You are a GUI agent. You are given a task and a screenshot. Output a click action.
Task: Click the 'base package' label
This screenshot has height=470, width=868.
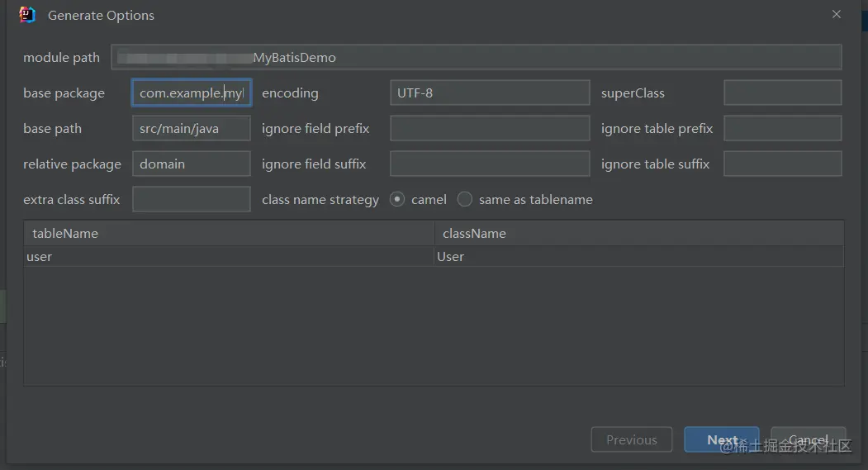click(x=64, y=93)
